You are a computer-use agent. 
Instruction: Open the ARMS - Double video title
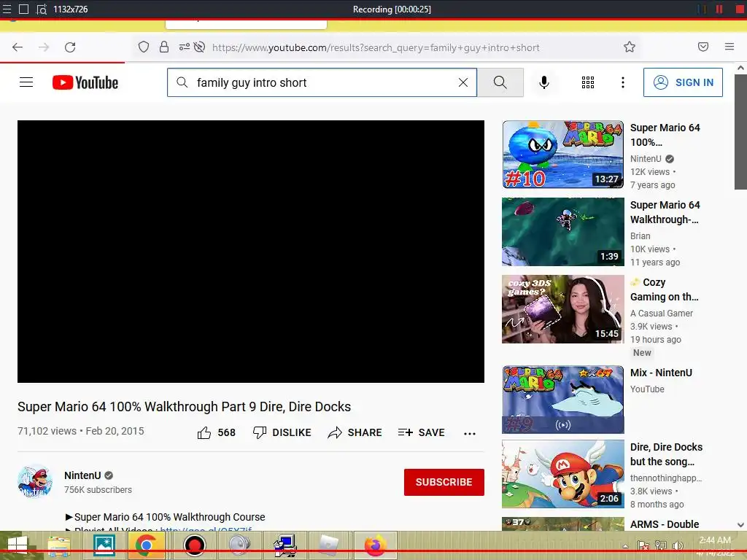pyautogui.click(x=665, y=524)
